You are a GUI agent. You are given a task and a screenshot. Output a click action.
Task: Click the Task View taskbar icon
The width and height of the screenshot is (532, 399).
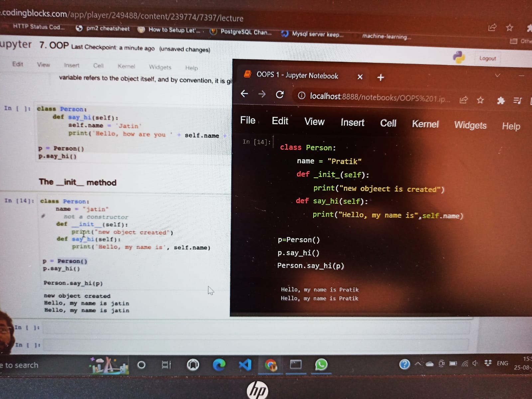click(x=166, y=365)
